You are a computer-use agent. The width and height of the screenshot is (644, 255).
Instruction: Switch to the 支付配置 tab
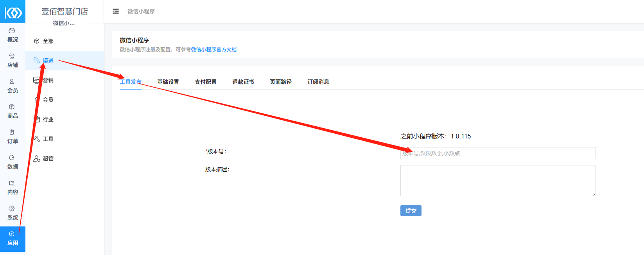(206, 82)
